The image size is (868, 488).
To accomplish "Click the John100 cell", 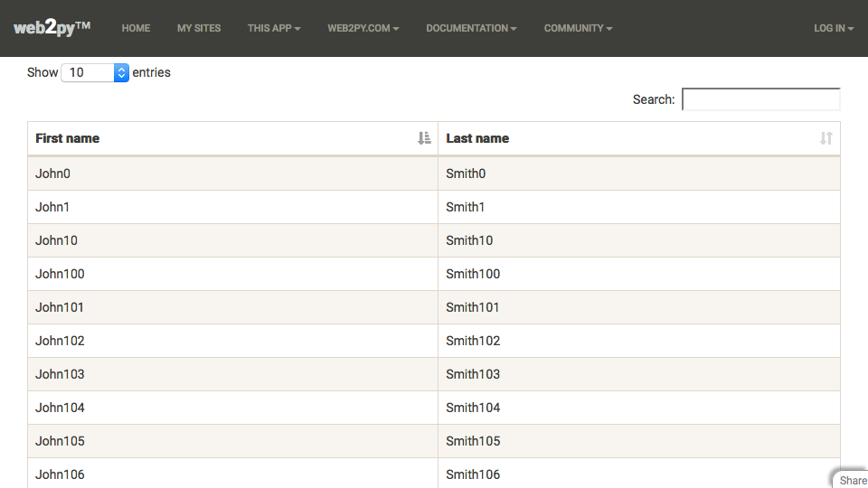I will (x=232, y=274).
